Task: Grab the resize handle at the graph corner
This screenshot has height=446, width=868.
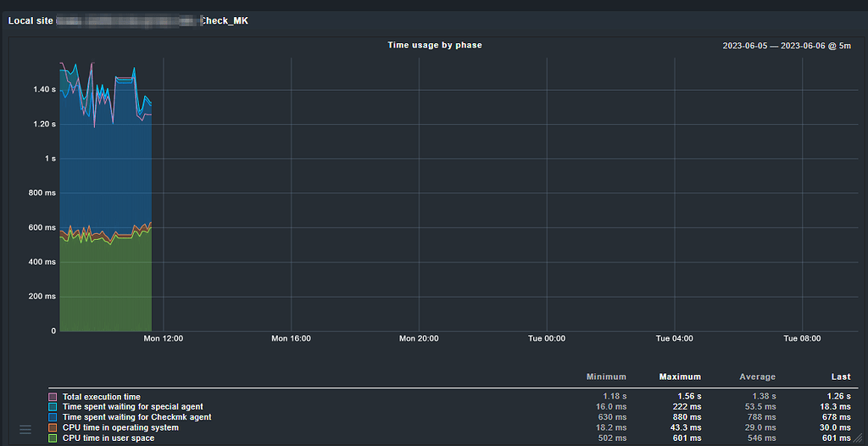Action: click(x=858, y=438)
